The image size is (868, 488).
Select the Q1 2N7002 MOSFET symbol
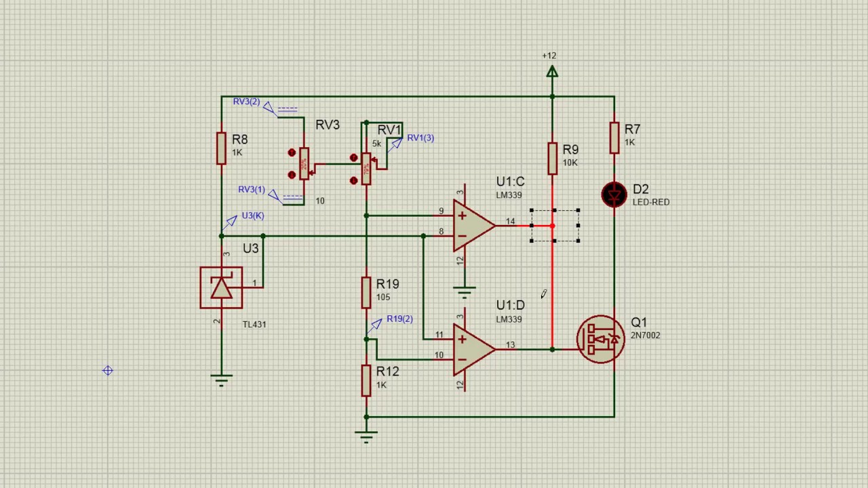click(601, 339)
